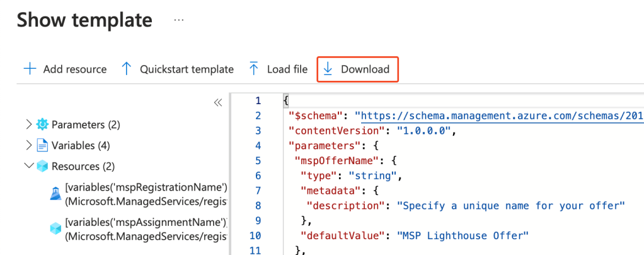Collapse the Resources tree node
Image resolution: width=644 pixels, height=255 pixels.
click(x=28, y=166)
